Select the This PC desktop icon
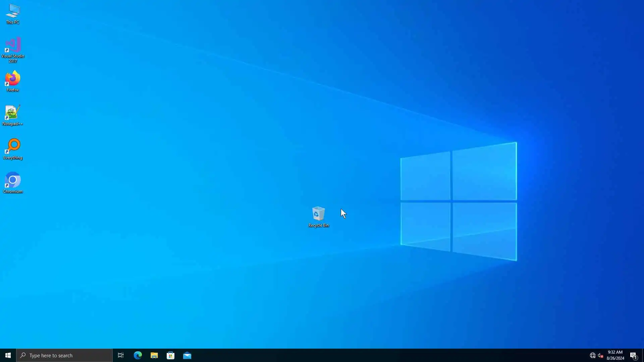 13,12
